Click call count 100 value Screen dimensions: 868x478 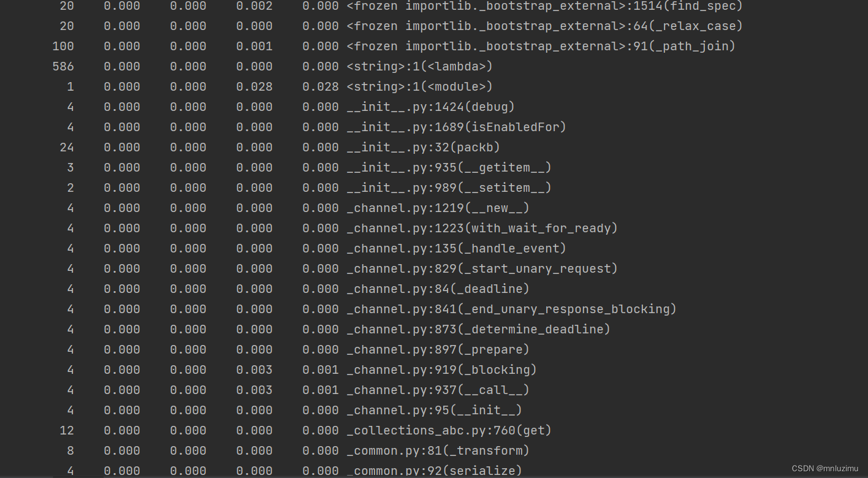pyautogui.click(x=63, y=47)
